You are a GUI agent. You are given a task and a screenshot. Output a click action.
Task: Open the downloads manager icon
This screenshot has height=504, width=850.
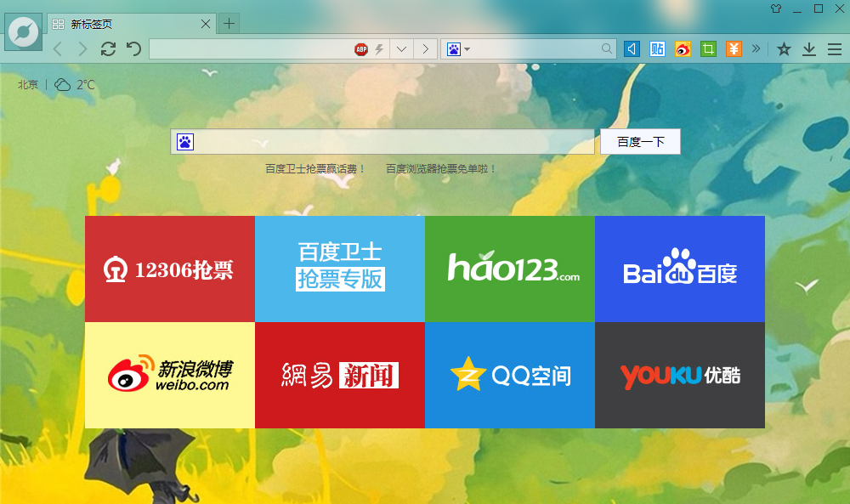pyautogui.click(x=809, y=49)
